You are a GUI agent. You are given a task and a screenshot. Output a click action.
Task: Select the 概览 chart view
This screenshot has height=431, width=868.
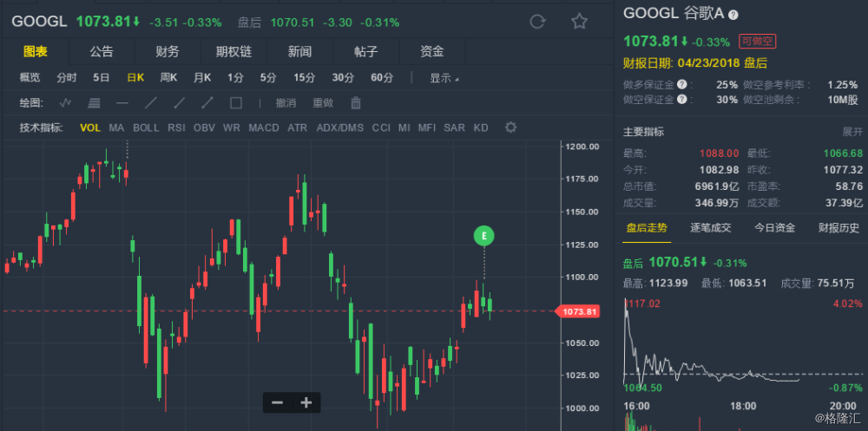coord(30,78)
